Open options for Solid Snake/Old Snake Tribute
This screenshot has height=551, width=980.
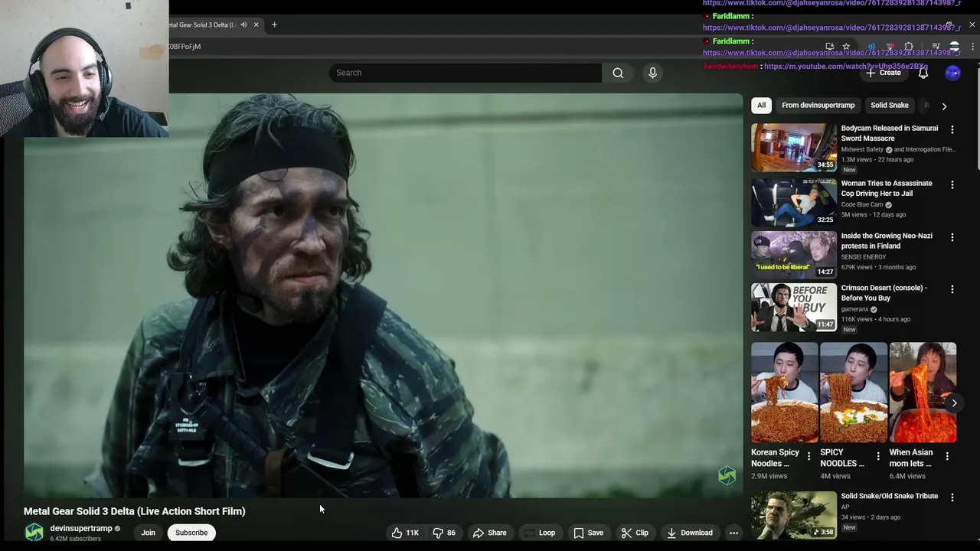[x=952, y=497]
